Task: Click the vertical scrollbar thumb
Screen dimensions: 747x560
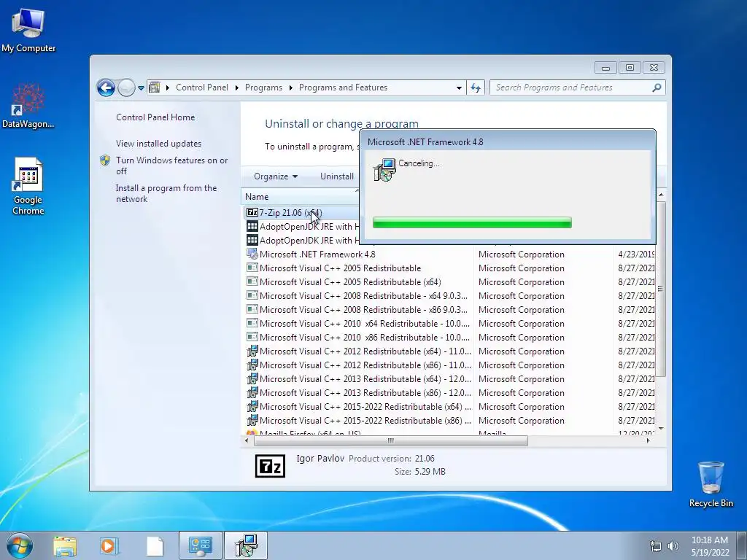Action: coord(661,289)
